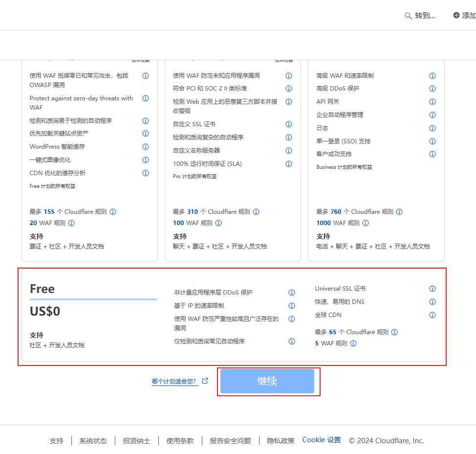This screenshot has height=454, width=476.
Task: Click the magnifier 转到... search
Action: (x=420, y=16)
